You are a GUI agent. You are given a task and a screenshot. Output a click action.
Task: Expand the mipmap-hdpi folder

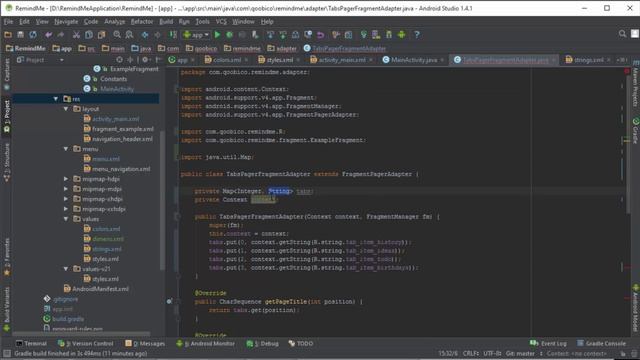[x=66, y=179]
